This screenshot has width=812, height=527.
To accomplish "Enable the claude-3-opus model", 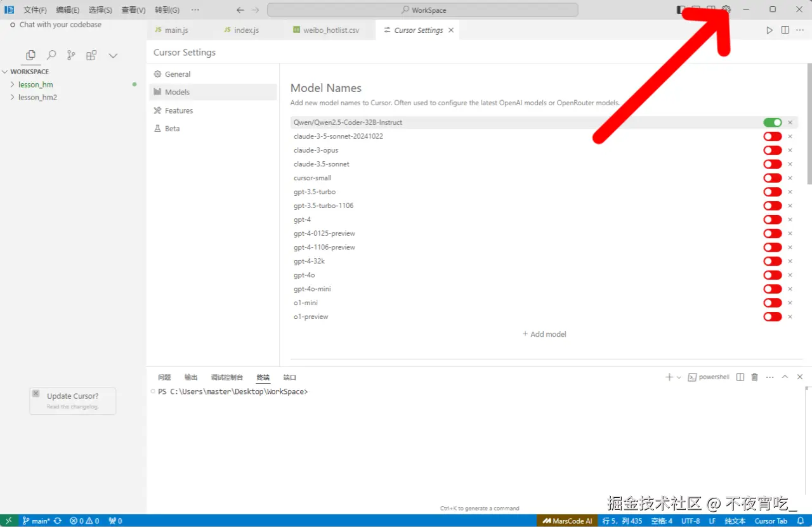I will click(x=773, y=150).
